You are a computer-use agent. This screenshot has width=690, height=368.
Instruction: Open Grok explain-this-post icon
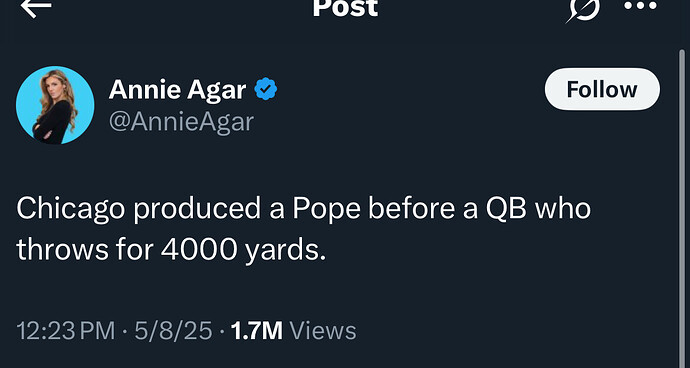point(582,10)
